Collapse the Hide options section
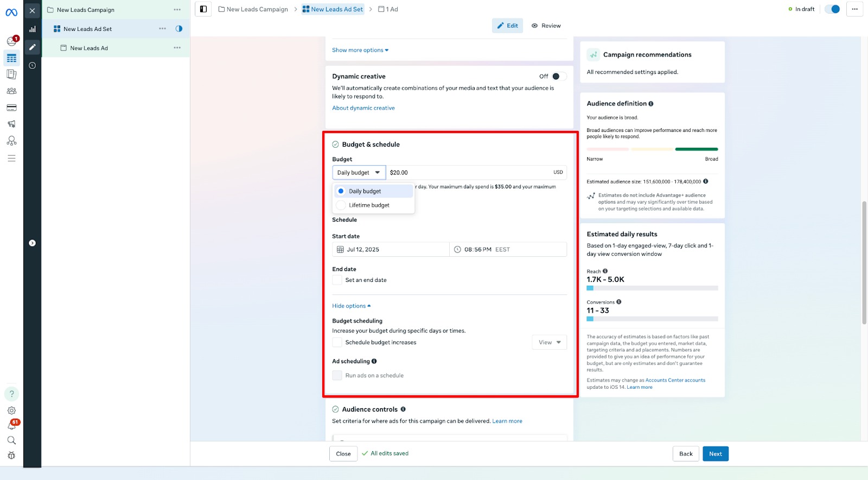 click(351, 306)
